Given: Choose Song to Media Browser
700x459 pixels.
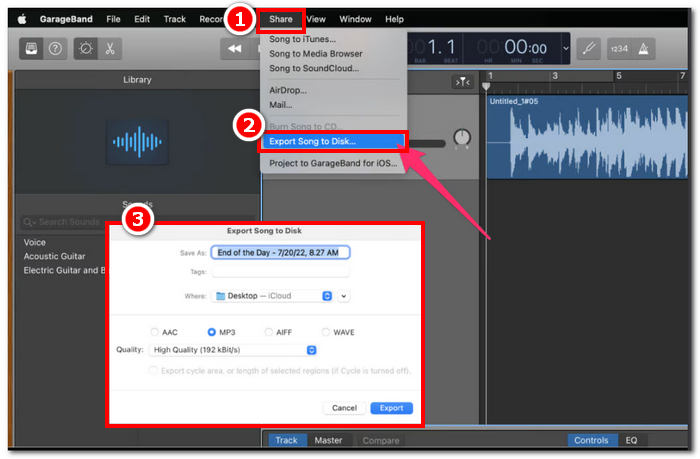Looking at the screenshot, I should tap(333, 54).
